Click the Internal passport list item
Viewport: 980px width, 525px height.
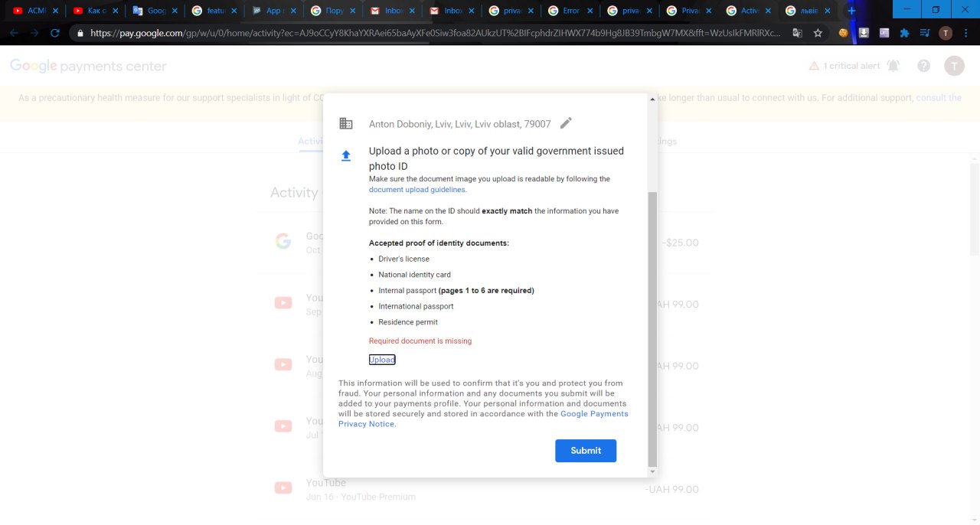(456, 291)
